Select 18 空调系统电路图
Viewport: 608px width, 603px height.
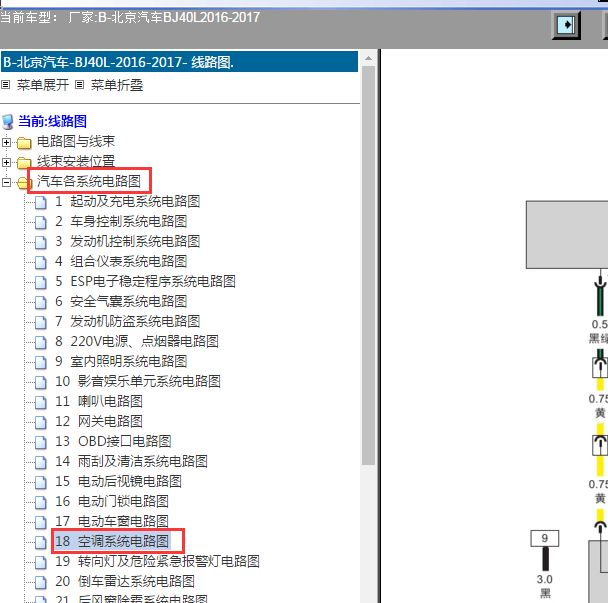coord(112,541)
